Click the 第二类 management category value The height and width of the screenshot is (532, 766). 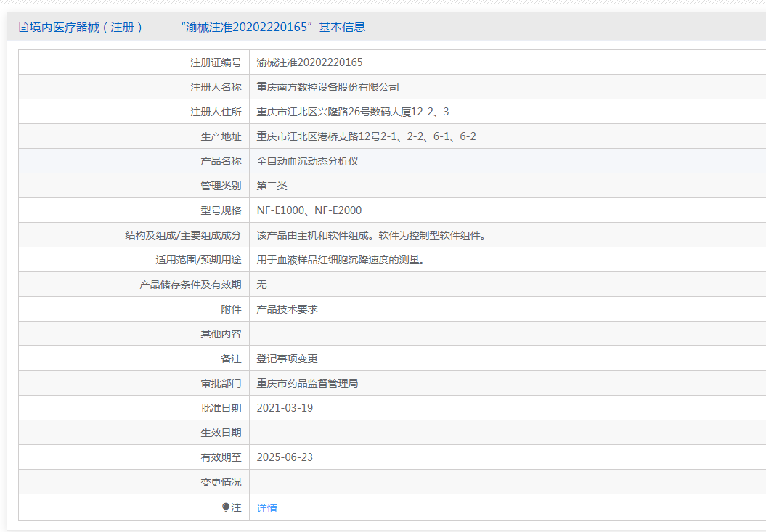[272, 186]
